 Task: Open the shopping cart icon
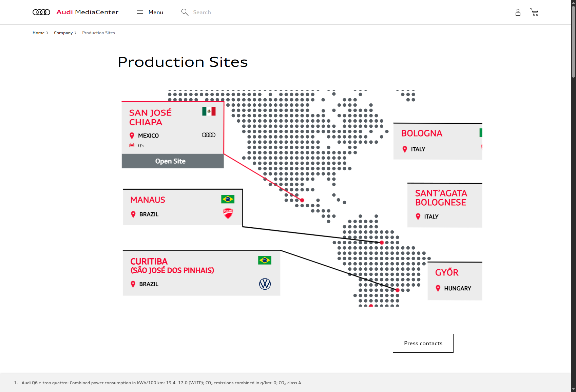click(534, 12)
